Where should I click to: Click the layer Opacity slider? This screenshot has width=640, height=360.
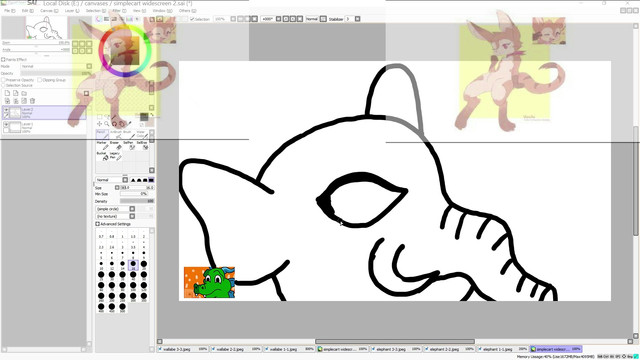pyautogui.click(x=56, y=73)
